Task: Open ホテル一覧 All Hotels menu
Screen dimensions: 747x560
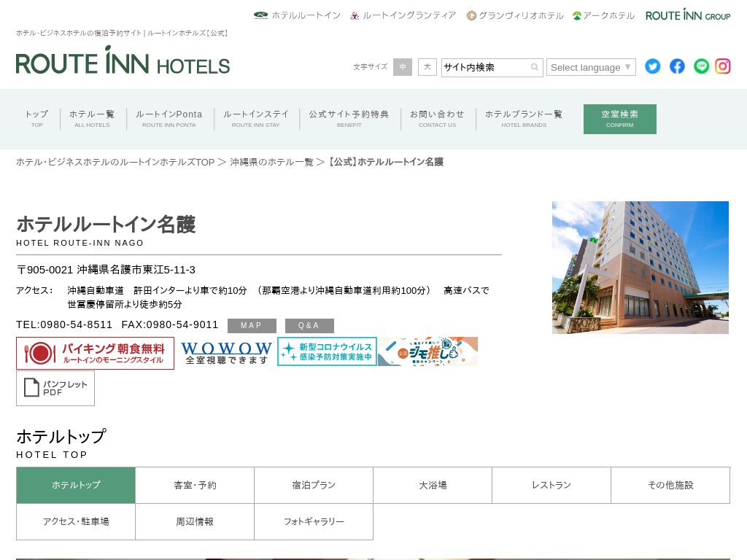Action: click(x=92, y=119)
